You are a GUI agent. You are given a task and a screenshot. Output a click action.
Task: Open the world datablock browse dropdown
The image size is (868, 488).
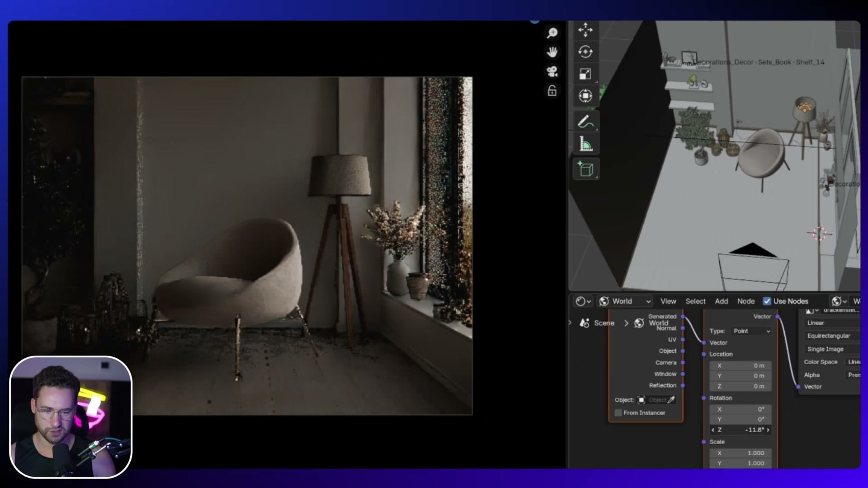[x=839, y=301]
